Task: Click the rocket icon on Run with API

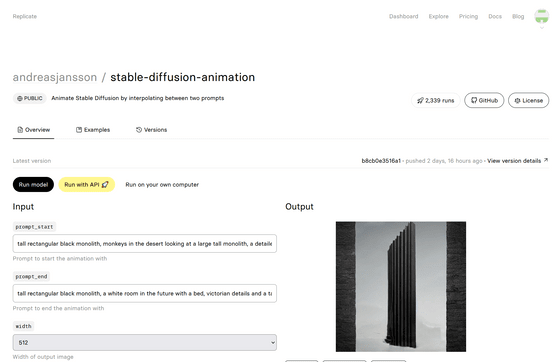Action: 105,185
